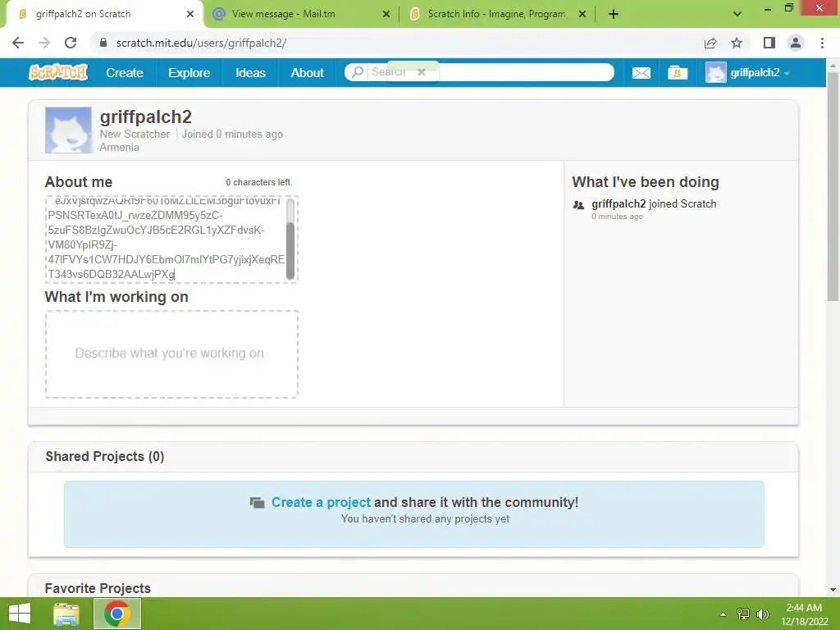Go forward with the browser forward arrow
The height and width of the screenshot is (630, 840).
(44, 43)
